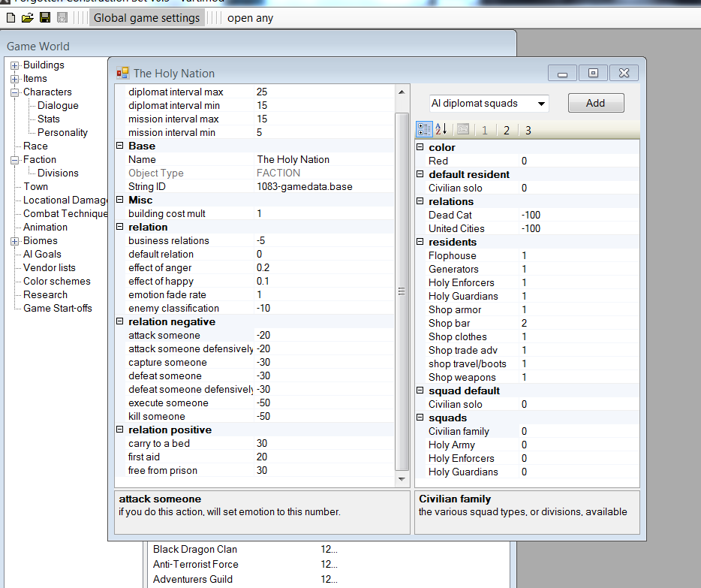Select Combat Technique tree item
This screenshot has height=588, width=701.
coord(65,214)
